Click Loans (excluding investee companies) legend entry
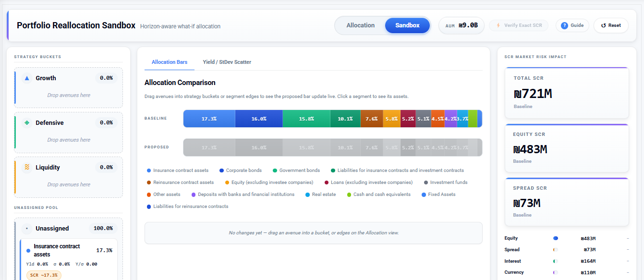This screenshot has height=280, width=644. 368,183
